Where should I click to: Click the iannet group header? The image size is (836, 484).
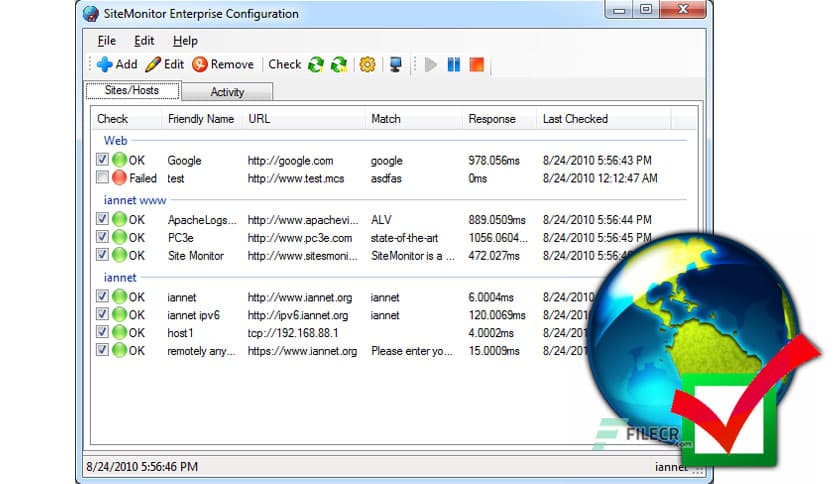click(120, 278)
